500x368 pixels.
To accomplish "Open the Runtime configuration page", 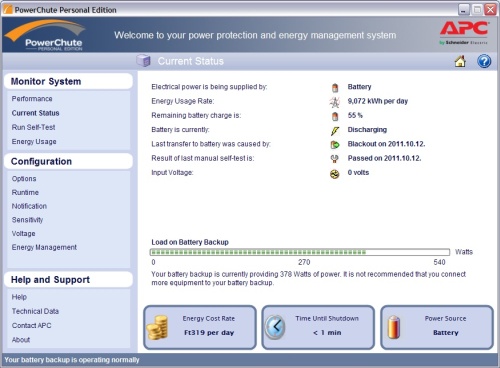I will 25,192.
